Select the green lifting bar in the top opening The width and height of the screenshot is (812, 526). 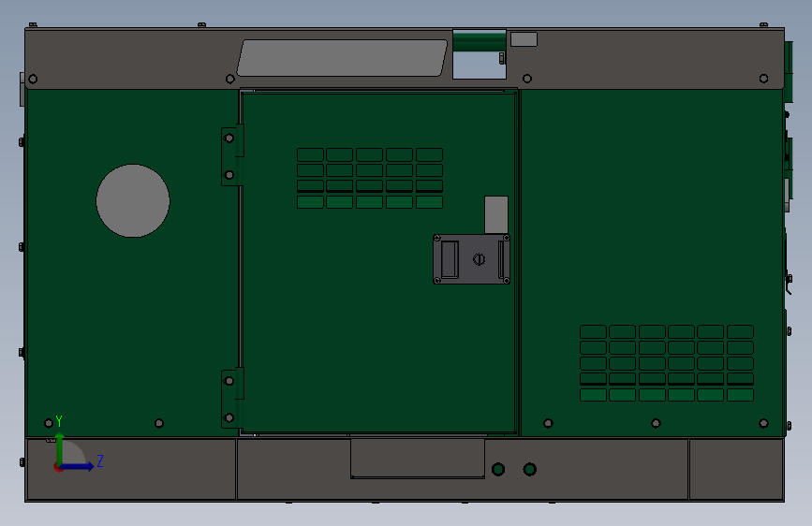pyautogui.click(x=480, y=41)
